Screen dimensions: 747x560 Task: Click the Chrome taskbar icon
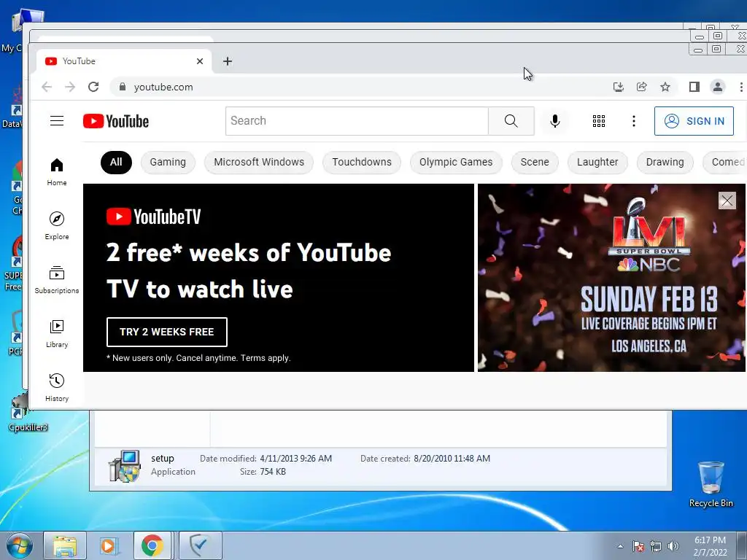coord(152,545)
